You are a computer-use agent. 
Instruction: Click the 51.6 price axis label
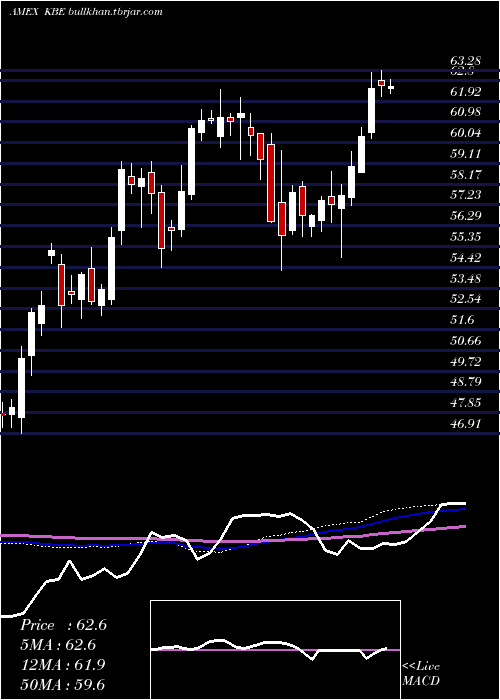pos(462,320)
